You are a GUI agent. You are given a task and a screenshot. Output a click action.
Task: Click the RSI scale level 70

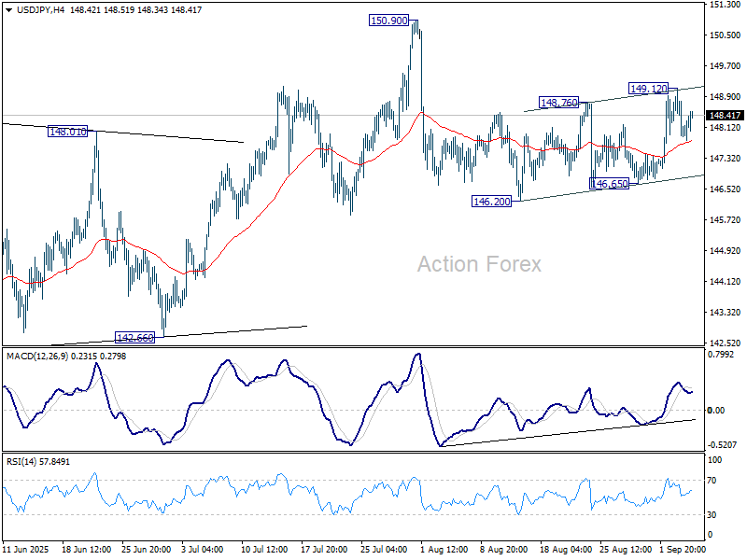tap(712, 481)
